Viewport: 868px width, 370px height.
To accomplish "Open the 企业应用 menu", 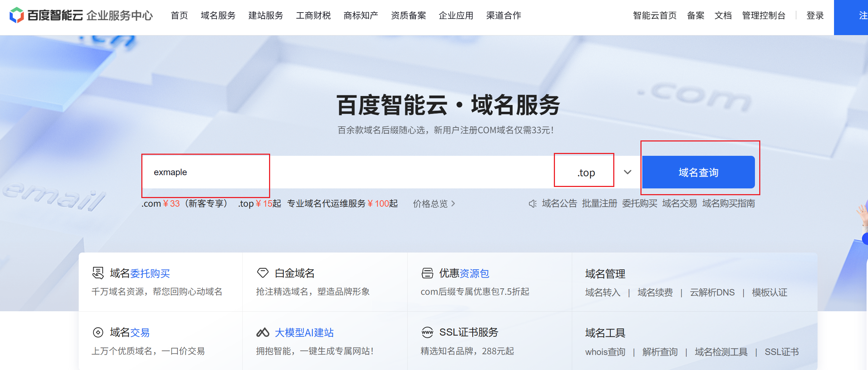I will (456, 15).
